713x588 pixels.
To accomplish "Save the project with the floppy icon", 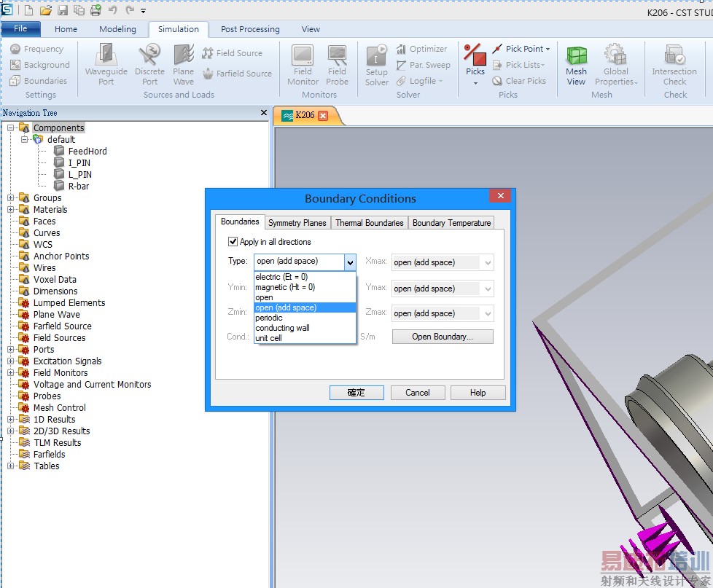I will 63,10.
